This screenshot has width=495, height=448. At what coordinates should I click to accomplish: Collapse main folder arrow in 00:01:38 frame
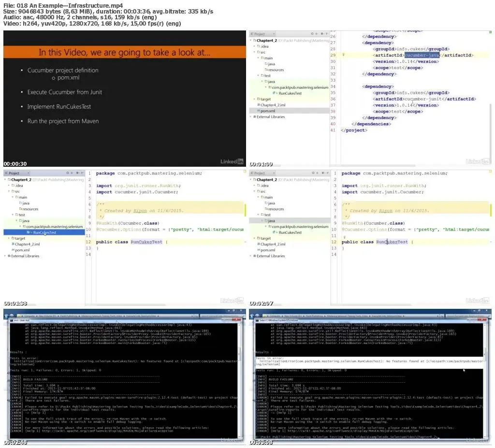click(13, 197)
